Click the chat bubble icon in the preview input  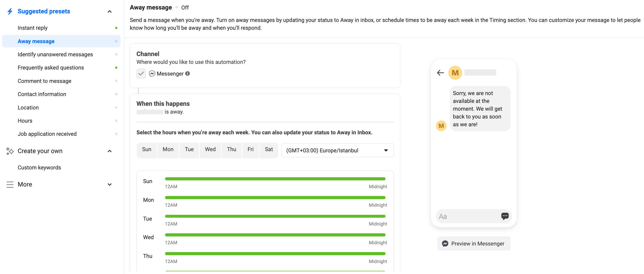[x=505, y=216]
